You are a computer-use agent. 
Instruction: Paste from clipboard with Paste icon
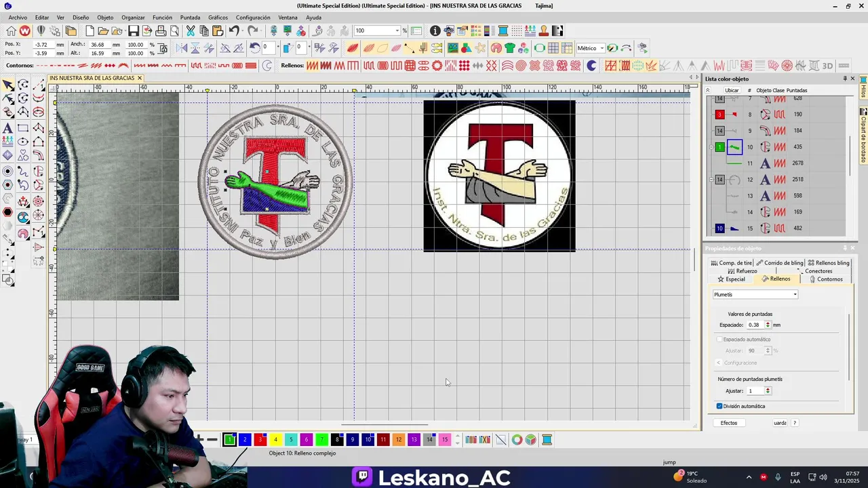(x=218, y=30)
